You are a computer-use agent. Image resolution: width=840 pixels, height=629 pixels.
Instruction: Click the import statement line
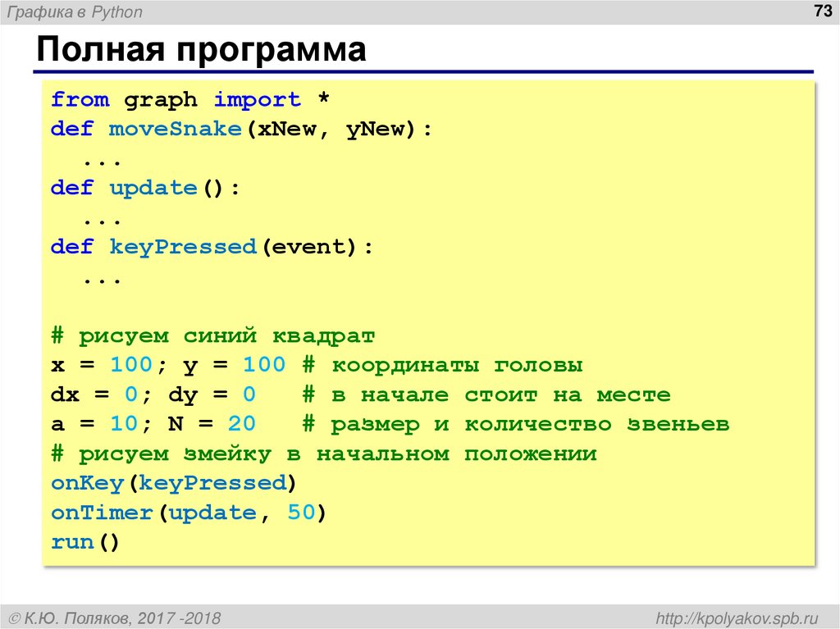(189, 98)
